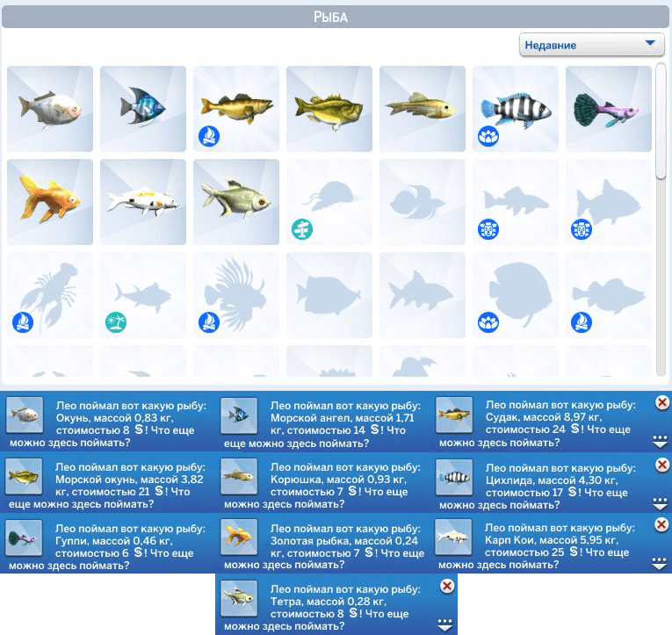
Task: Close the Тетра notification
Action: click(x=447, y=586)
